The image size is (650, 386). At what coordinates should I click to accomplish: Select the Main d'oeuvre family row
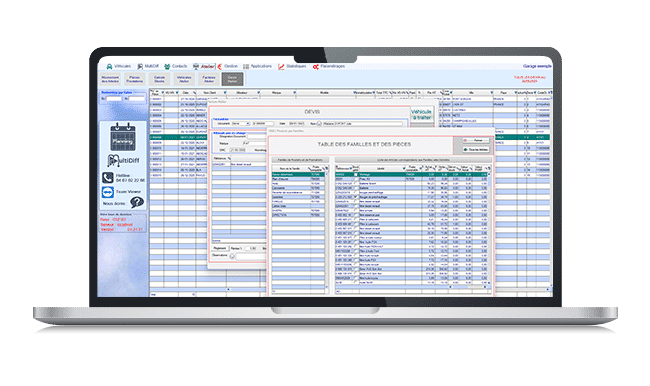click(298, 179)
